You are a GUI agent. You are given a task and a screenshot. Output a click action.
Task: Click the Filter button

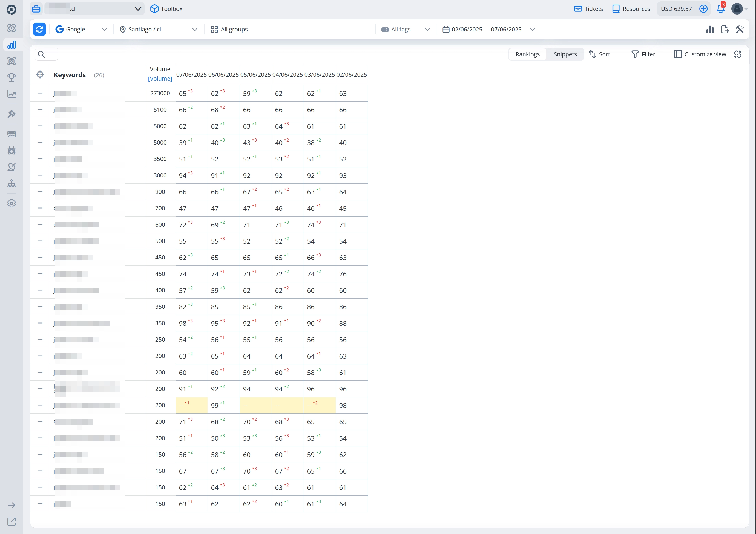(x=643, y=54)
